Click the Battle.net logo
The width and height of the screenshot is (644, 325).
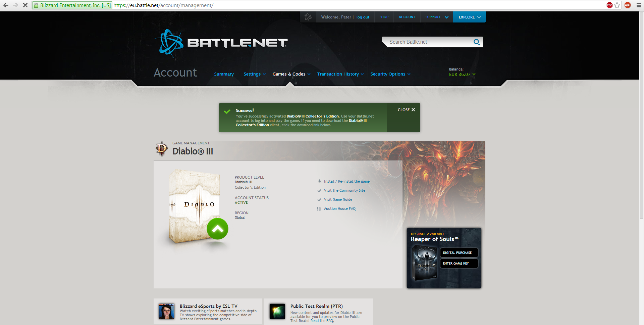point(221,43)
